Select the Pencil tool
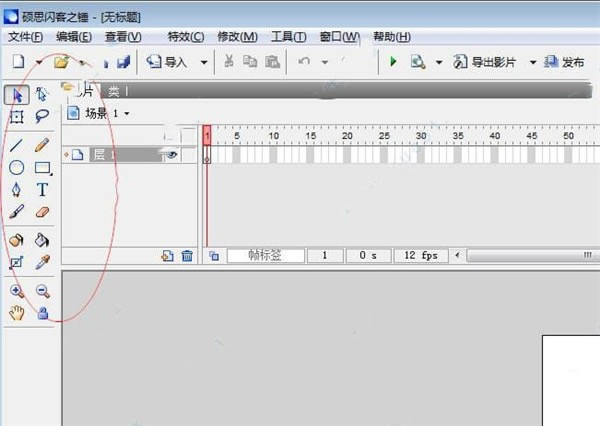 pyautogui.click(x=42, y=145)
